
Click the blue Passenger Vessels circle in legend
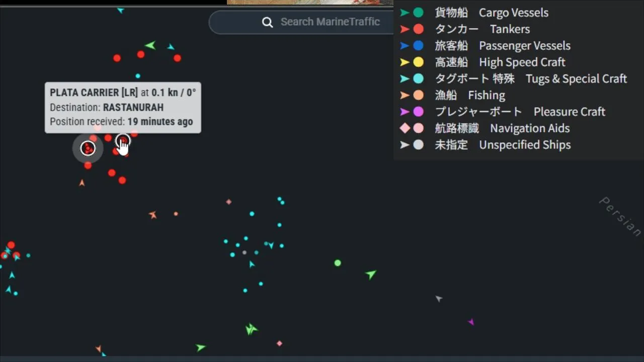coord(418,46)
